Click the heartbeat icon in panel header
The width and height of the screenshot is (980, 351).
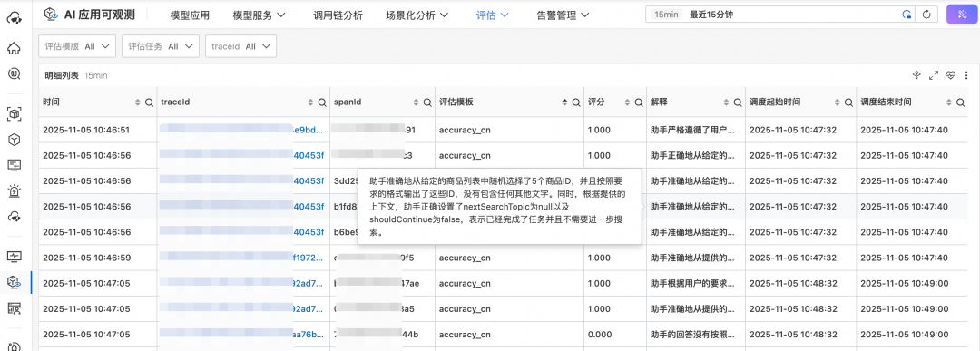click(951, 75)
